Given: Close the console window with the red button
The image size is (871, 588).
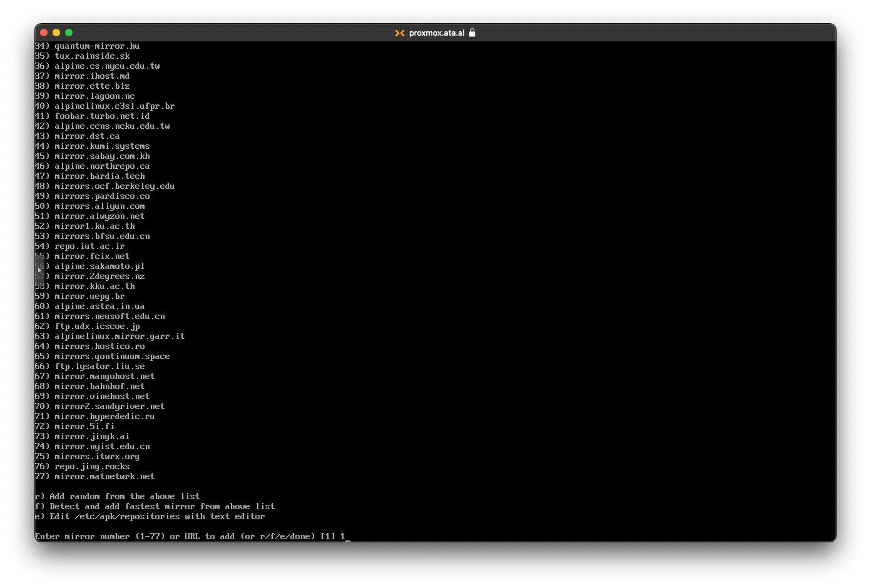Looking at the screenshot, I should coord(44,33).
